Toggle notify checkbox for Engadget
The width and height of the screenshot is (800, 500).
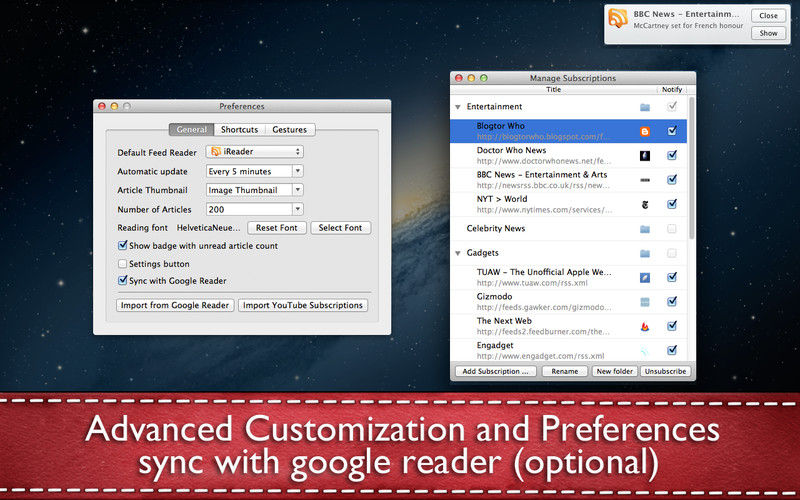point(672,350)
